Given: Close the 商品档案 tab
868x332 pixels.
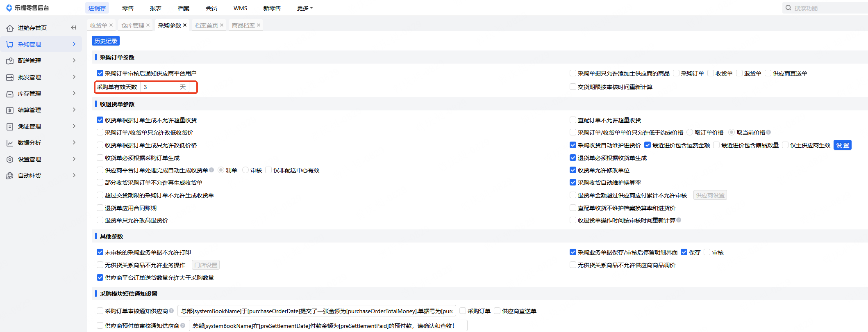Looking at the screenshot, I should [259, 25].
